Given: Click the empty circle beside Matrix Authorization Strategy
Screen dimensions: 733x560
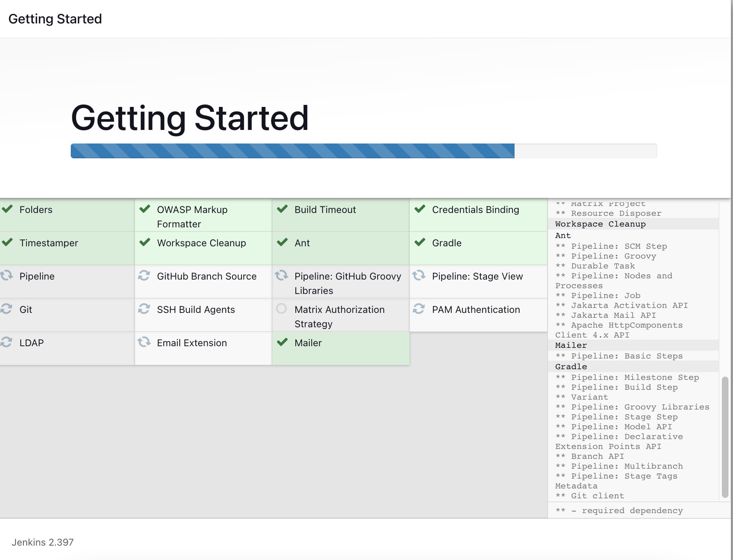Looking at the screenshot, I should point(281,308).
